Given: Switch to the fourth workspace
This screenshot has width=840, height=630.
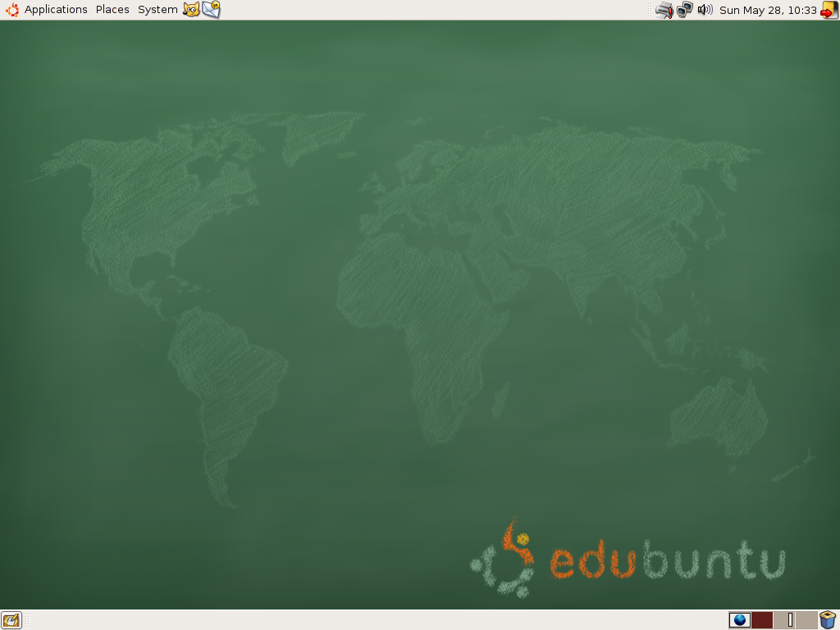Looking at the screenshot, I should click(x=806, y=620).
